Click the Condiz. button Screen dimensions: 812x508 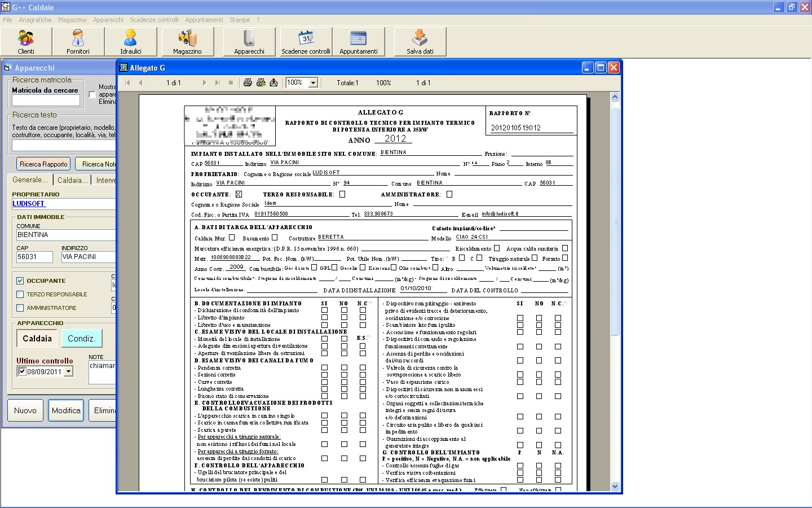[82, 339]
